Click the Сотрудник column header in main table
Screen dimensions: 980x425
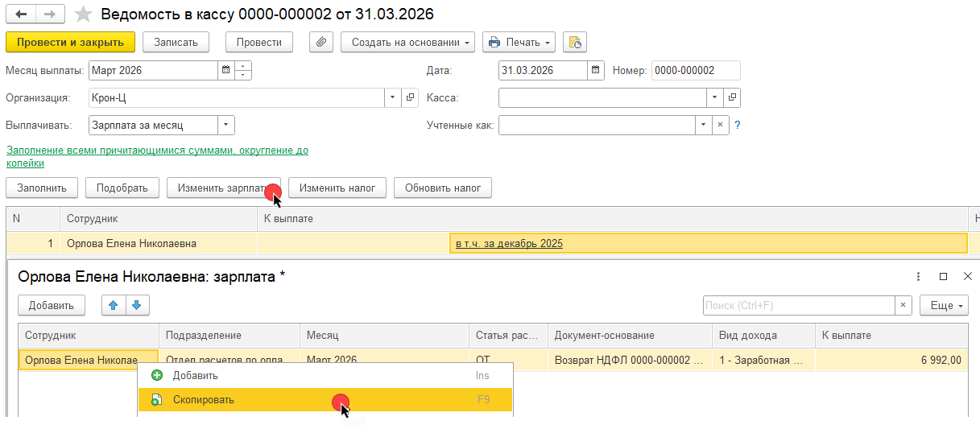(x=159, y=219)
